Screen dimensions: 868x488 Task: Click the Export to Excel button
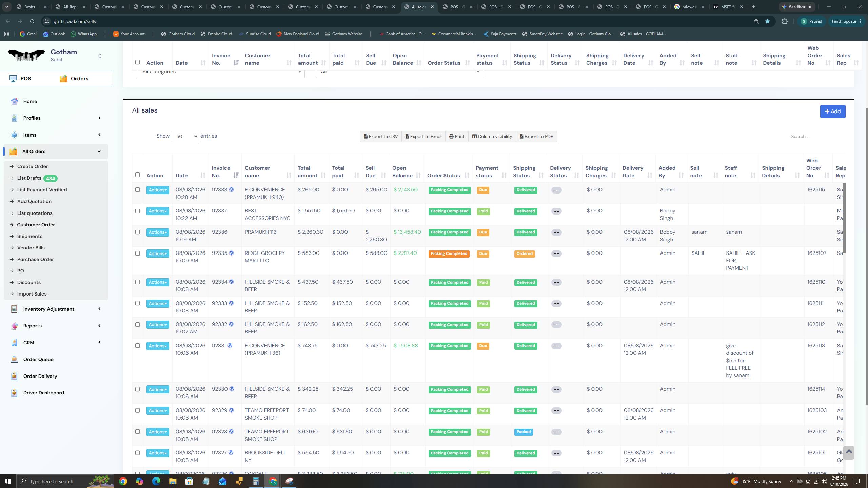[423, 136]
